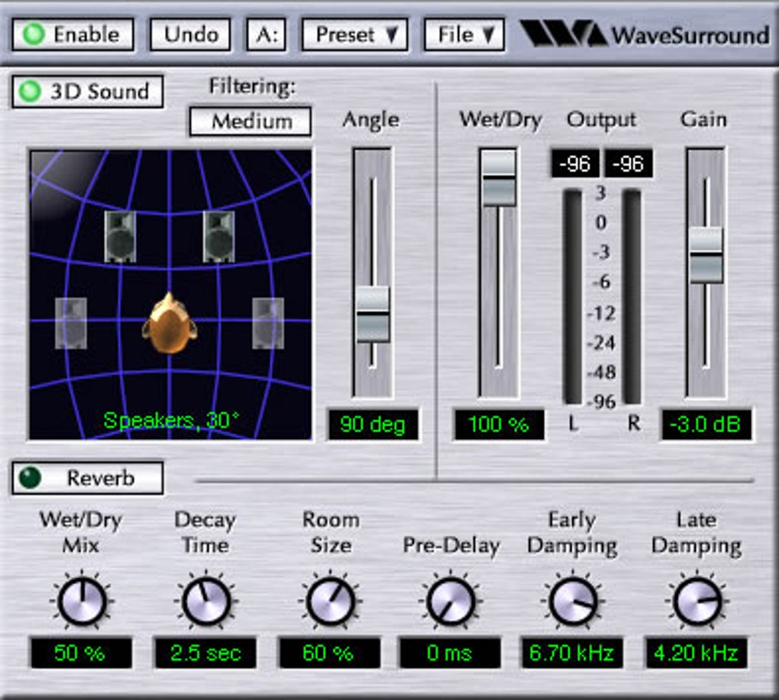Click the rear right ghost speaker icon
Screen dimensions: 779x700
pyautogui.click(x=268, y=323)
